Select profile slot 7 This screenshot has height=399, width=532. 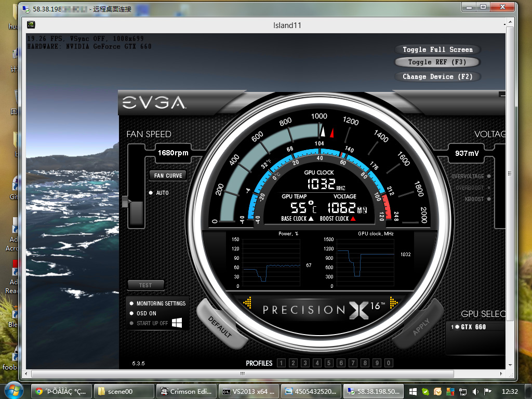click(353, 363)
